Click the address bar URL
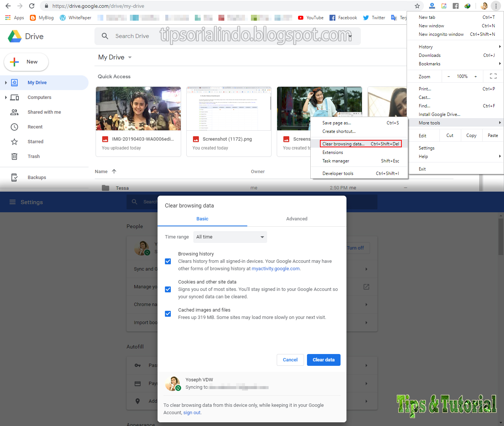Image resolution: width=504 pixels, height=426 pixels. (98, 6)
